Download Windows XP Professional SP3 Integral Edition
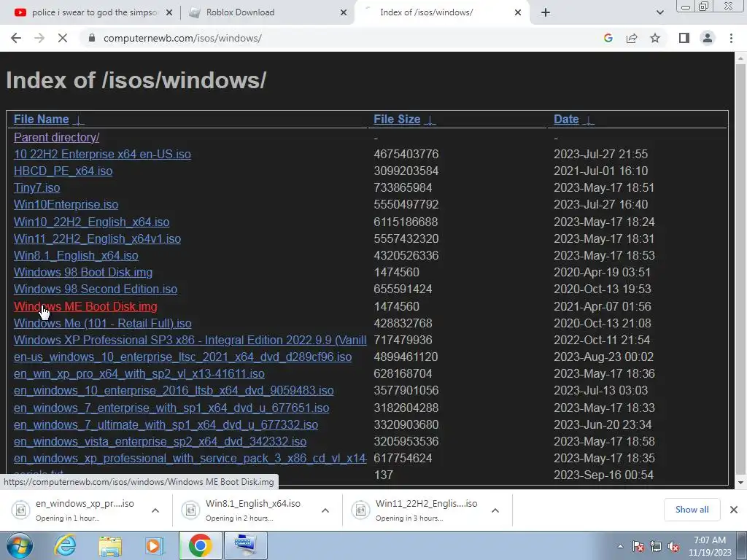The image size is (747, 560). coord(190,340)
